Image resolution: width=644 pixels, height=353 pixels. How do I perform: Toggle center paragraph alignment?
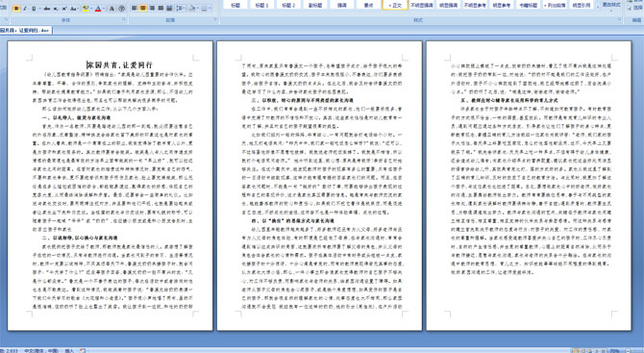pos(143,9)
